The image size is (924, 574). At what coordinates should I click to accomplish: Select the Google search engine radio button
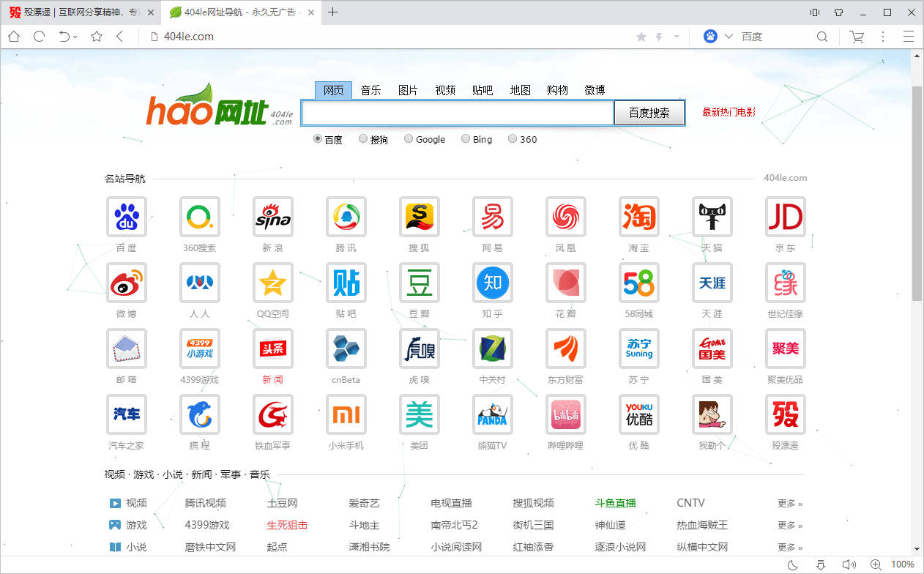(409, 138)
